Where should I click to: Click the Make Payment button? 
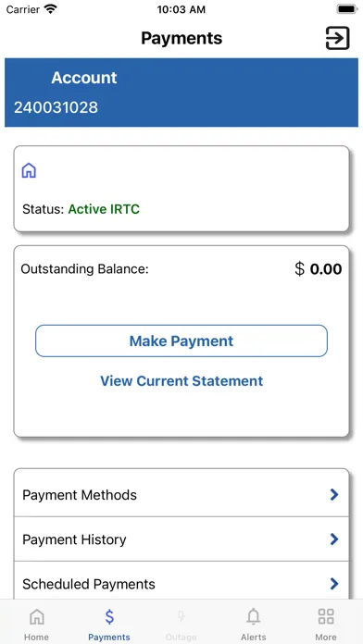[181, 341]
